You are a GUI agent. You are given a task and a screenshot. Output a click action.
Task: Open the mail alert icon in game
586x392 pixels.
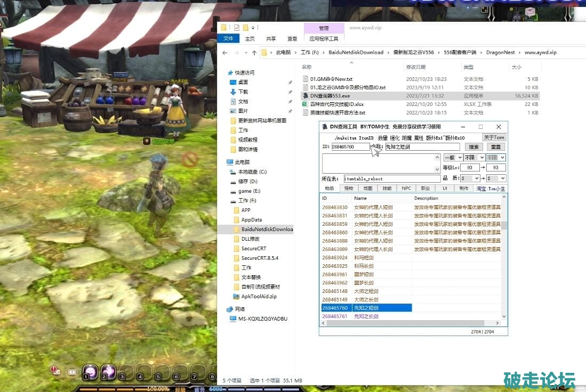pyautogui.click(x=55, y=370)
